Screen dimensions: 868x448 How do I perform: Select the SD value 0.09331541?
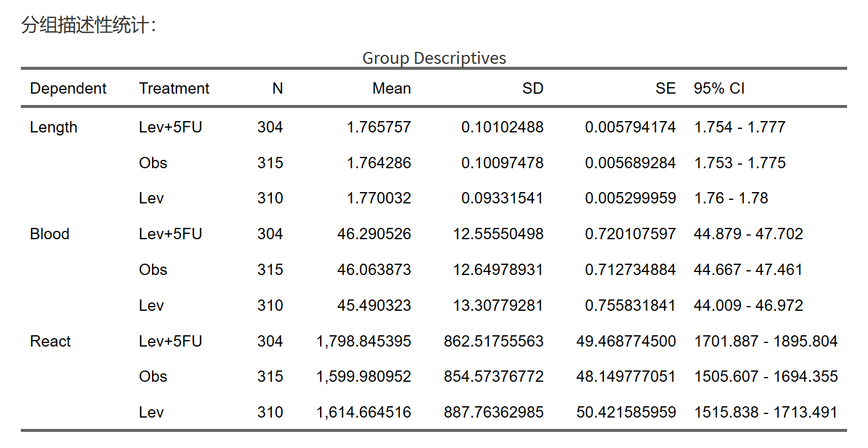(503, 198)
